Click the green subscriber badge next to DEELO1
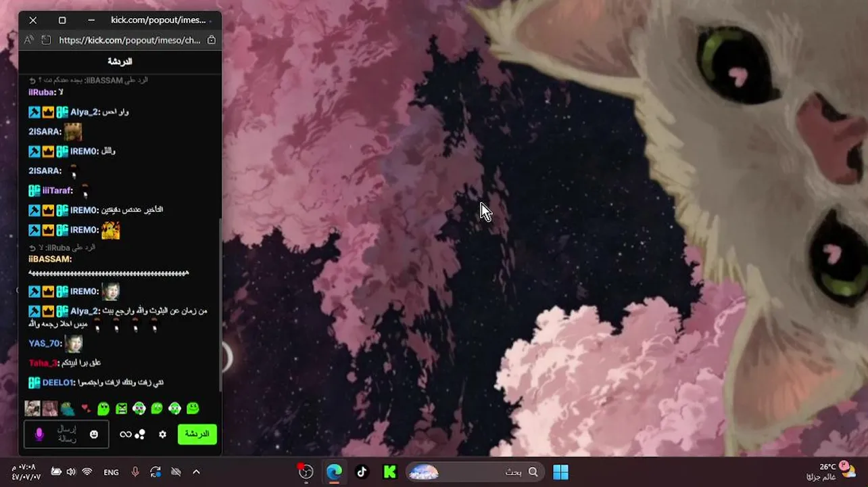This screenshot has width=868, height=487. point(34,383)
